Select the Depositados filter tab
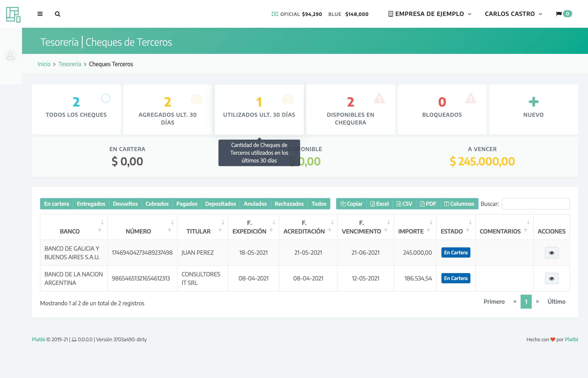Screen dimensions: 588x378 coord(220,204)
